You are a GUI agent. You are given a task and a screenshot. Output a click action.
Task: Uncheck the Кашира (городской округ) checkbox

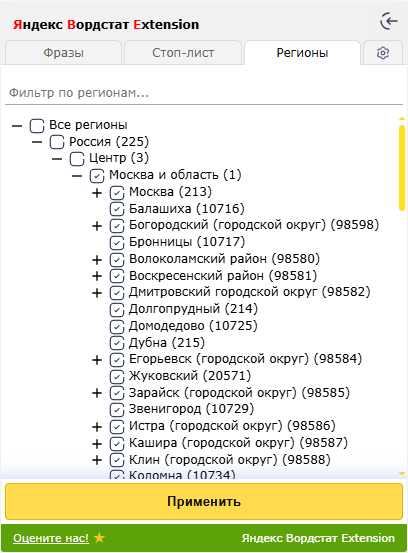tap(117, 443)
